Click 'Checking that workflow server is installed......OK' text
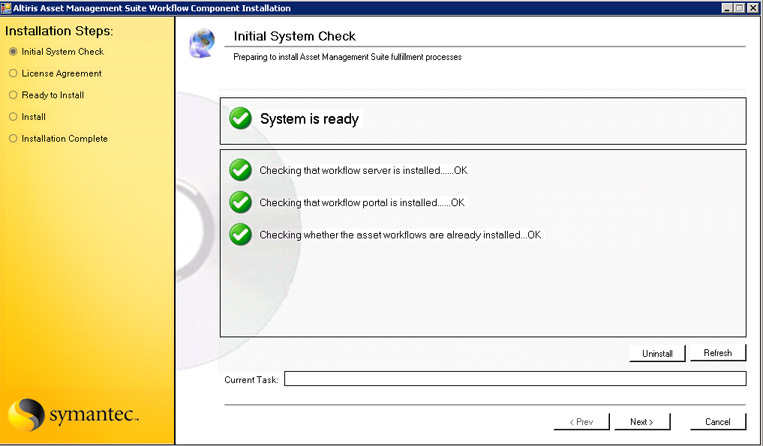The width and height of the screenshot is (763, 446). pos(363,170)
